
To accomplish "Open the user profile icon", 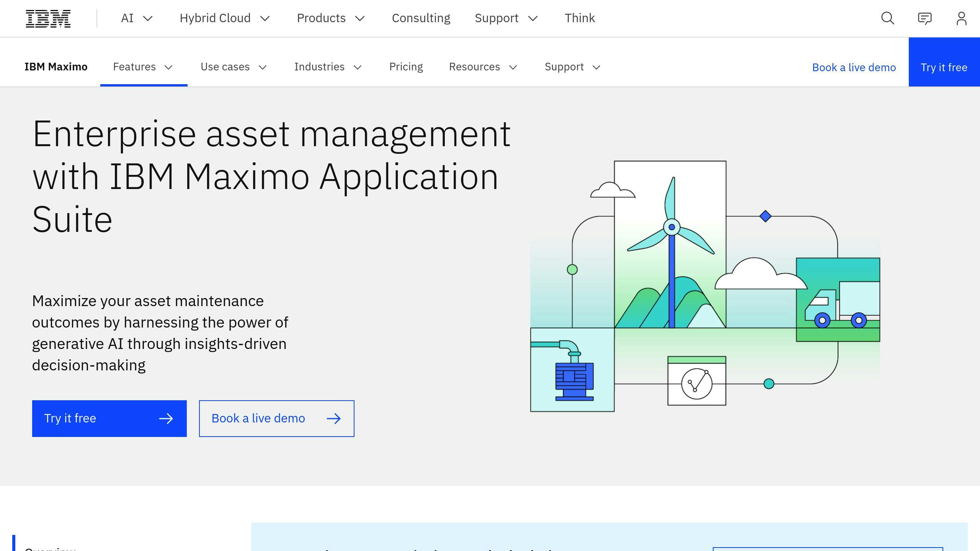I will 961,18.
